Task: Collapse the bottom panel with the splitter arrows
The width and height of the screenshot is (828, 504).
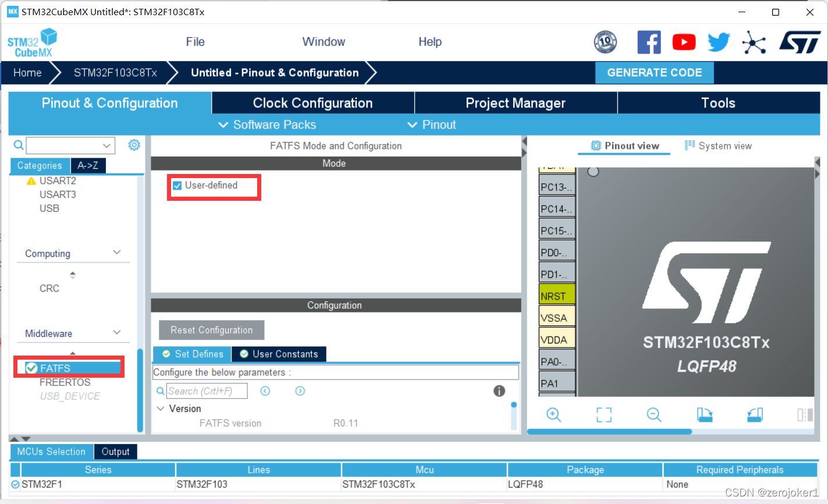Action: (20, 438)
